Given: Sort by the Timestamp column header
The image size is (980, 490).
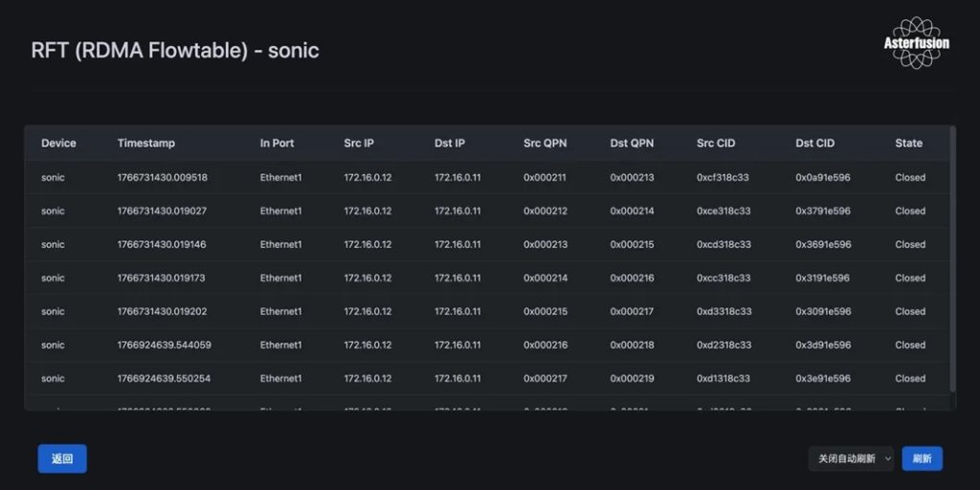Looking at the screenshot, I should (x=146, y=144).
